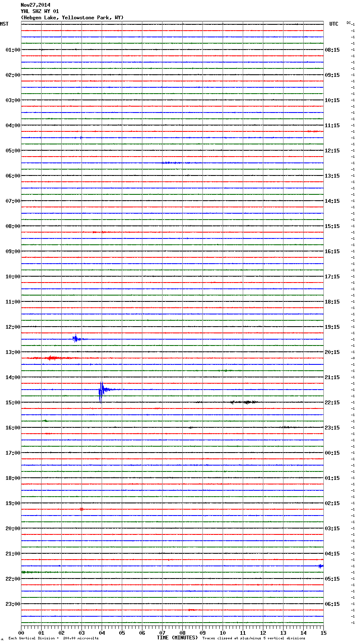Viewport: 357px width, 644px height.
Task: Select the YHL SHZ WY 01 station text
Action: coord(40,11)
